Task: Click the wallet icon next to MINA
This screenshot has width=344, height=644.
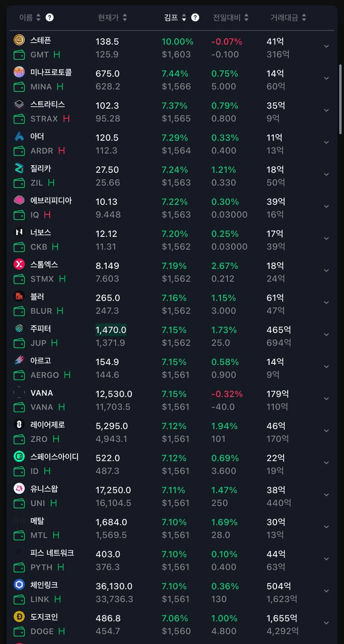Action: pyautogui.click(x=19, y=87)
